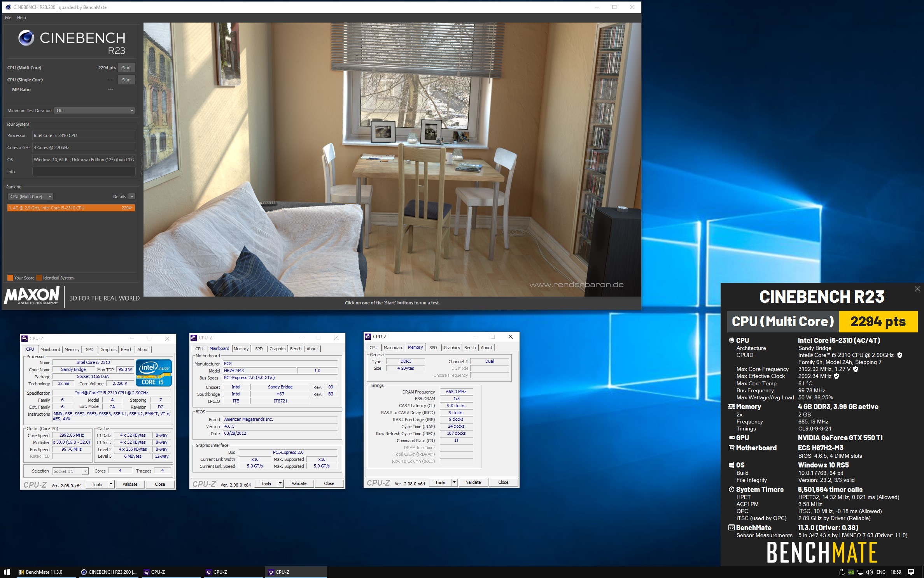Image resolution: width=924 pixels, height=578 pixels.
Task: Click the CPU-Z app icon in the Mainboard window title
Action: point(194,338)
